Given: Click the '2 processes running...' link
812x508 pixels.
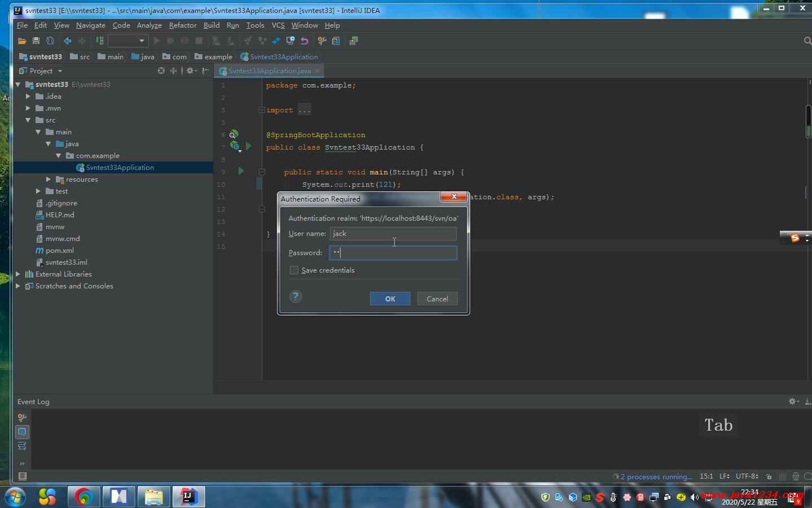Looking at the screenshot, I should pyautogui.click(x=656, y=477).
